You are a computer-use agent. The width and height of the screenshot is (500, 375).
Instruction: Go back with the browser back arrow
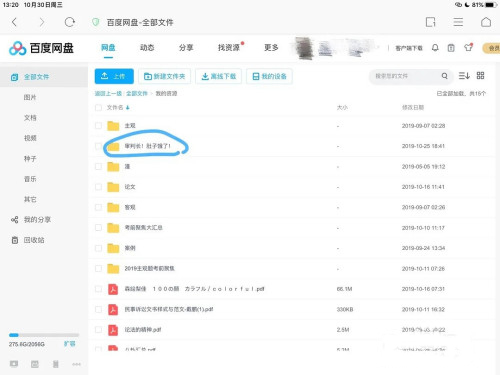(x=14, y=22)
